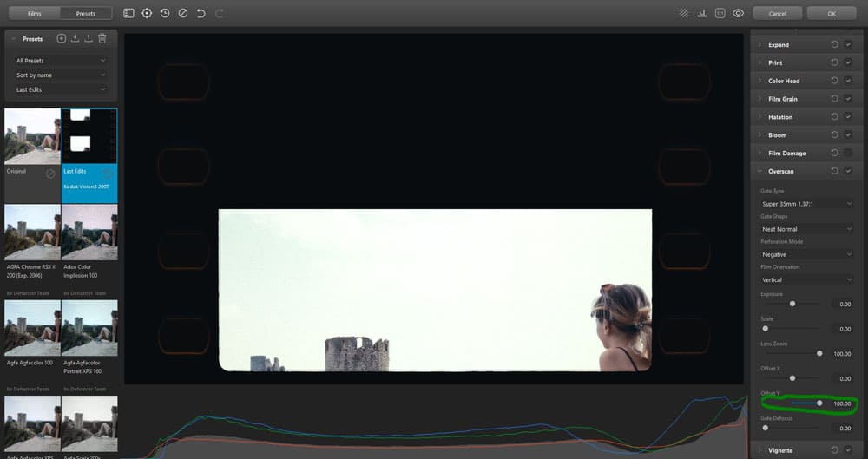Click the no-effect icon on the Original preset
This screenshot has height=459, width=868.
pyautogui.click(x=50, y=174)
